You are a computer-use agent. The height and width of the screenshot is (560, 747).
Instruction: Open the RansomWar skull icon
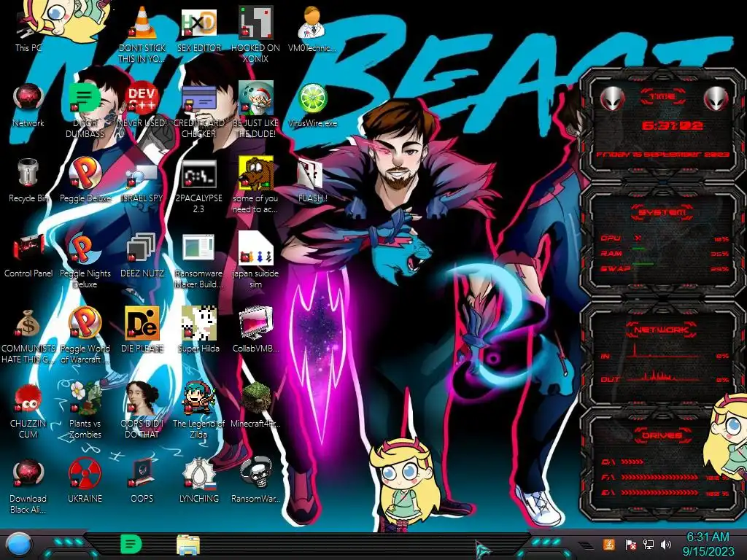[x=255, y=480]
